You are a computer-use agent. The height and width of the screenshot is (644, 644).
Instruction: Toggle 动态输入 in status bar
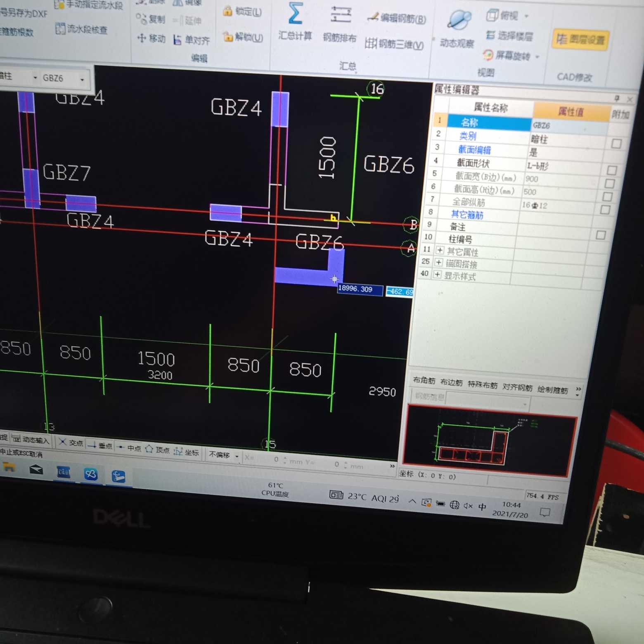(x=31, y=440)
